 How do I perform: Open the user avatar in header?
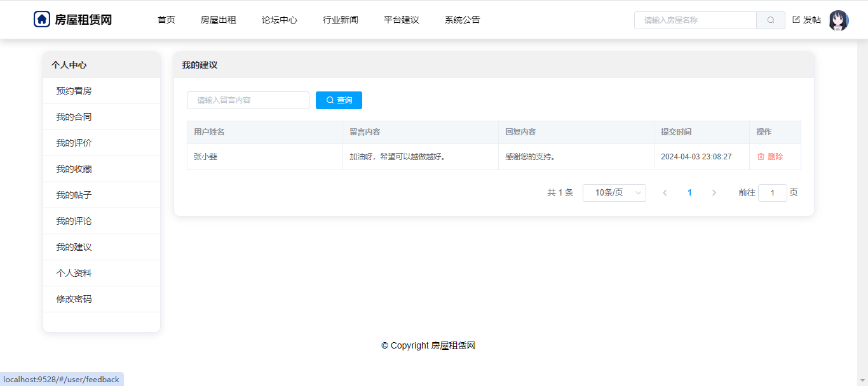[838, 20]
